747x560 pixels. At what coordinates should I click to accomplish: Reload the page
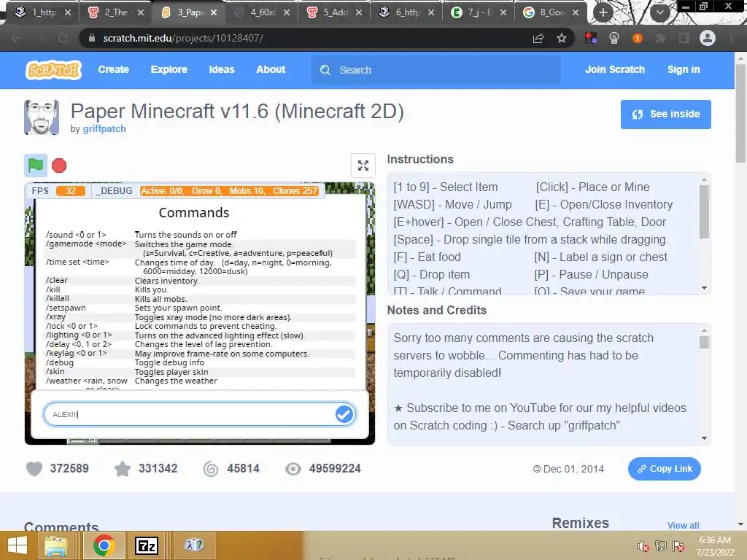pyautogui.click(x=63, y=38)
